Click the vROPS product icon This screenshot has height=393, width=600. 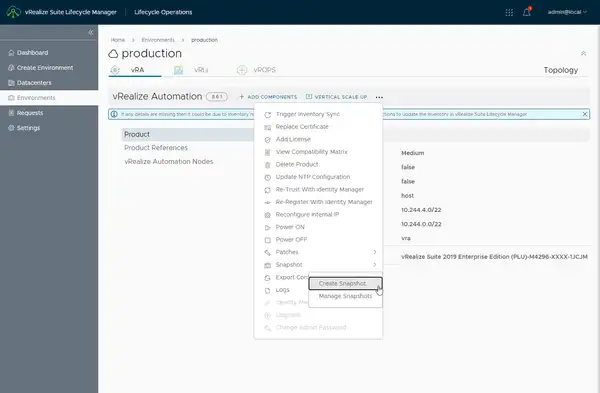pos(242,70)
